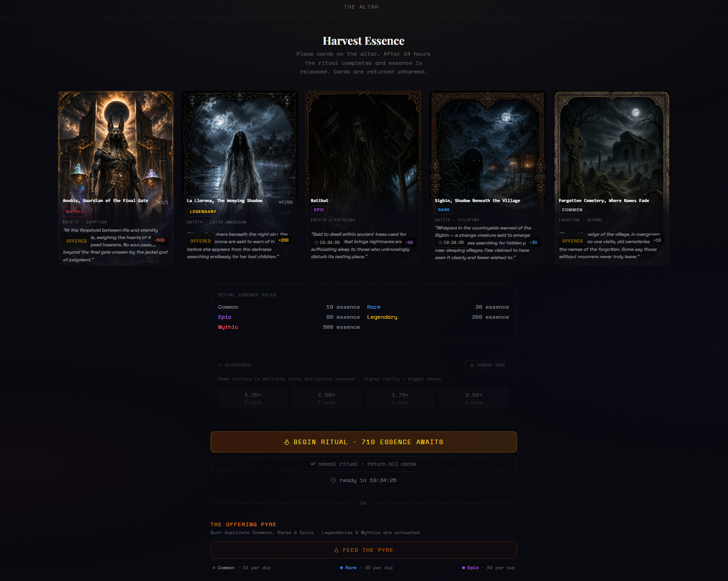Screen dimensions: 728x581
Task: Click the 1.25× two cards resonance tile
Action: [253, 398]
